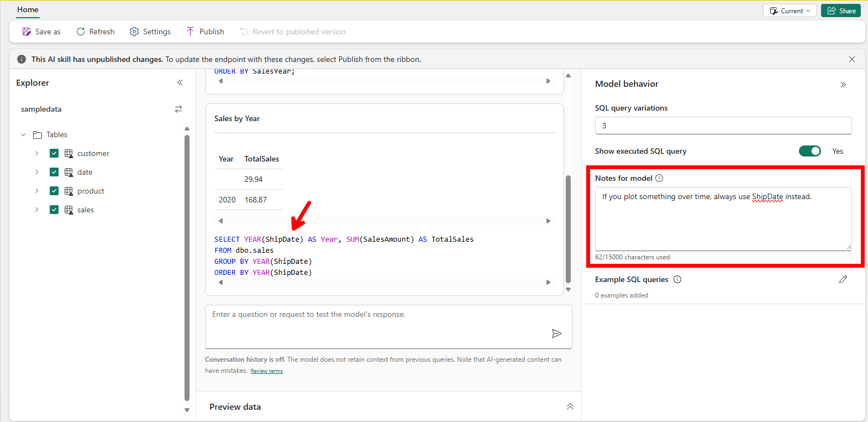Turn off Show executed SQL query toggle
868x422 pixels.
click(x=809, y=151)
